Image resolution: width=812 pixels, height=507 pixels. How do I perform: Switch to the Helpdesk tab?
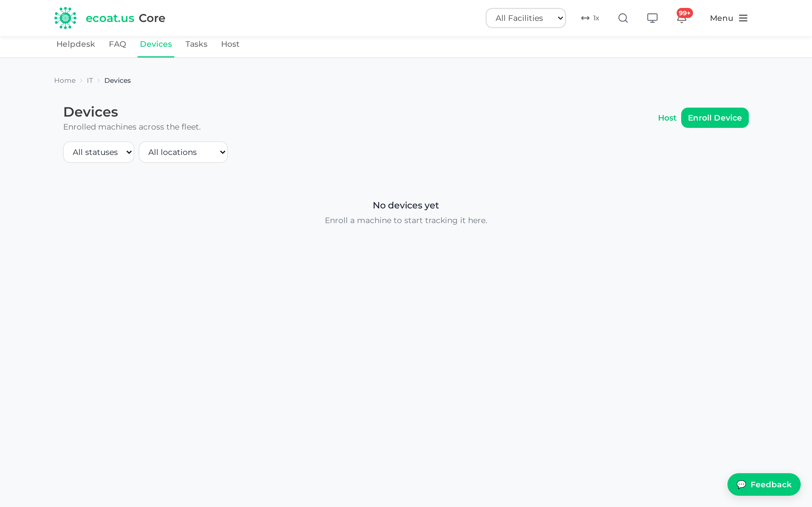pyautogui.click(x=76, y=44)
